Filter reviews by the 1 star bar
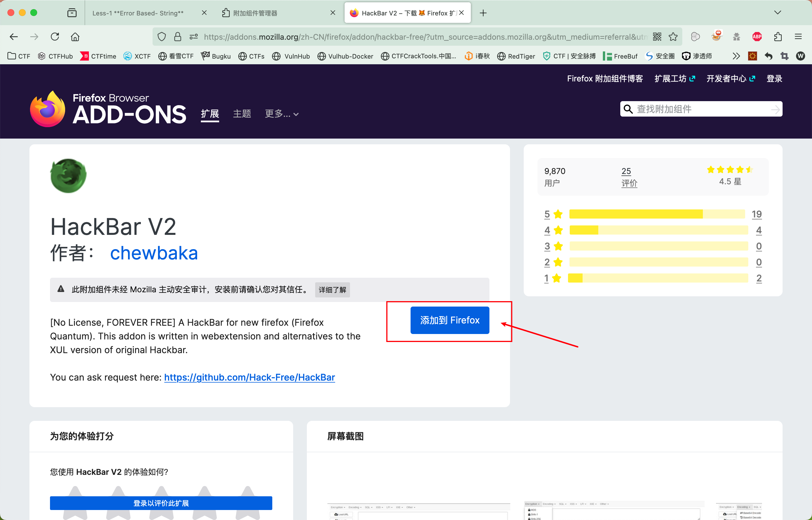 point(658,278)
